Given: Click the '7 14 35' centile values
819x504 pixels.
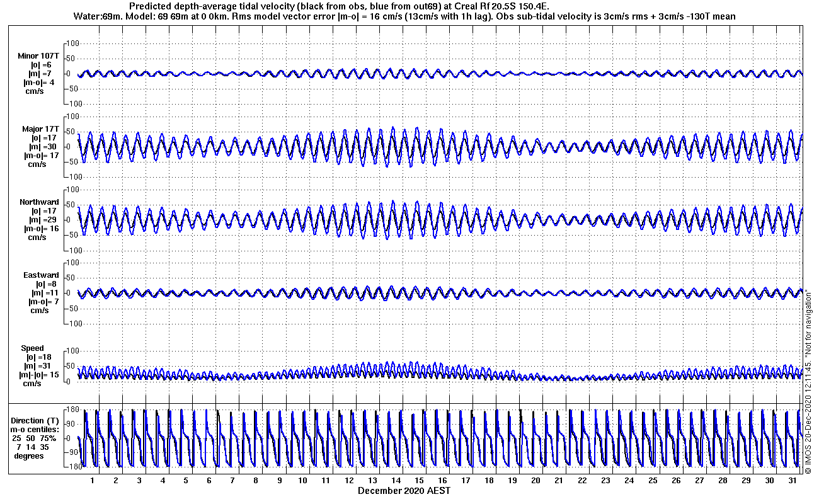Looking at the screenshot, I should (x=34, y=447).
